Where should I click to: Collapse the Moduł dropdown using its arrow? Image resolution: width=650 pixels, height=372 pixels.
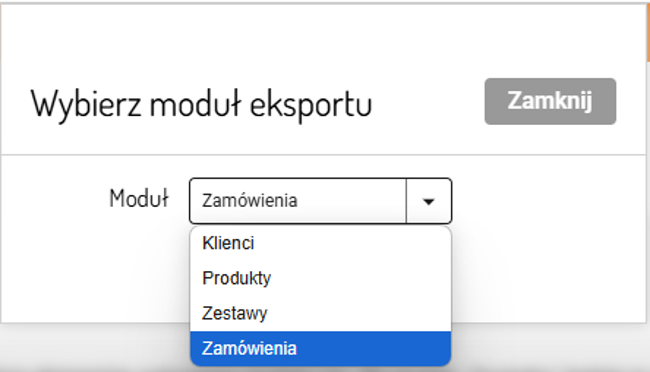click(429, 201)
